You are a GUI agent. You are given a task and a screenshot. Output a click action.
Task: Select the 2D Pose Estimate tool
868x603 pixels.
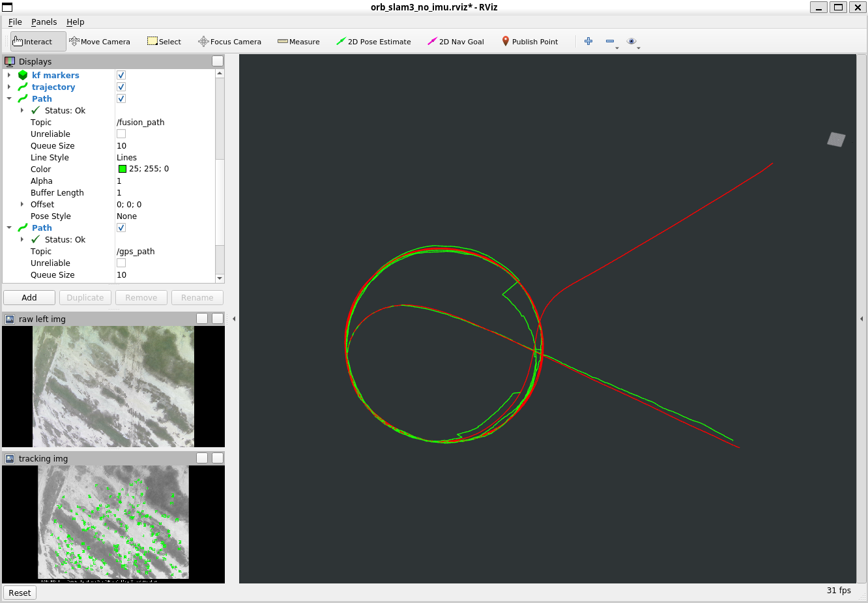373,41
